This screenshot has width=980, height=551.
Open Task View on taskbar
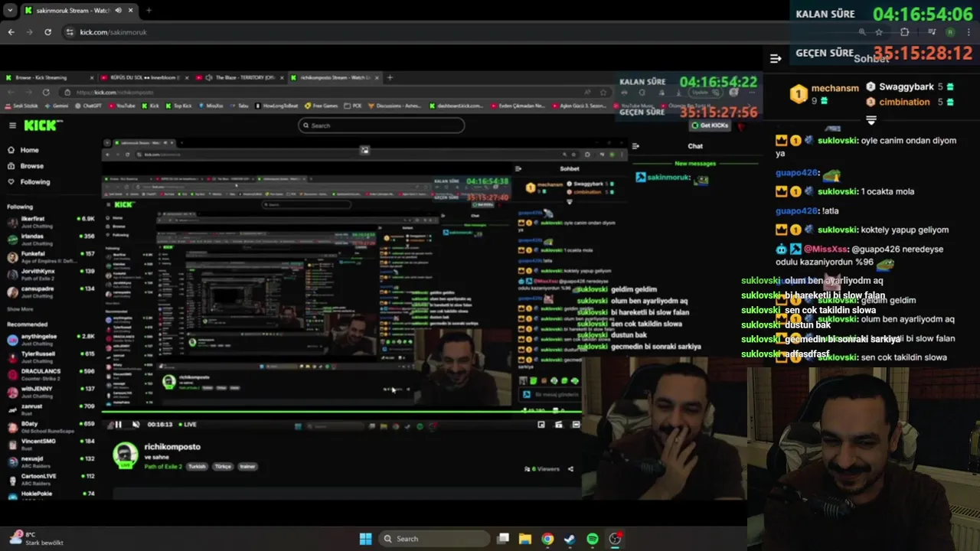[503, 539]
